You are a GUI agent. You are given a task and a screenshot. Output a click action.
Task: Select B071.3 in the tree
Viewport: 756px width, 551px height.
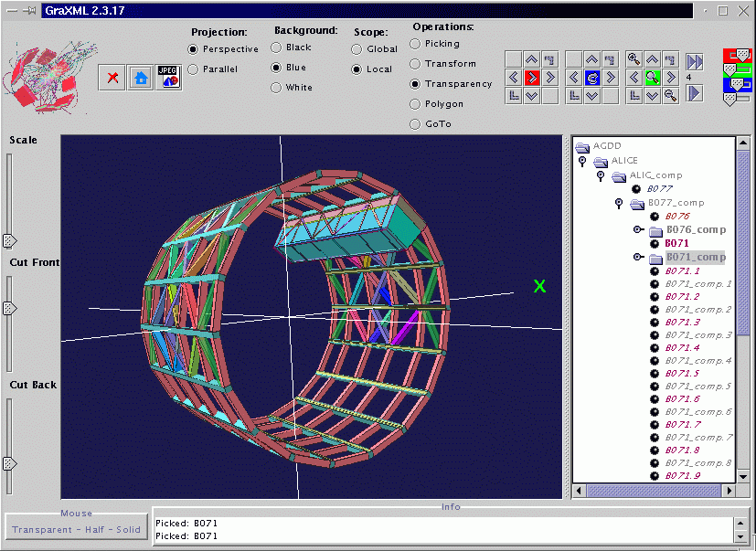tap(682, 322)
